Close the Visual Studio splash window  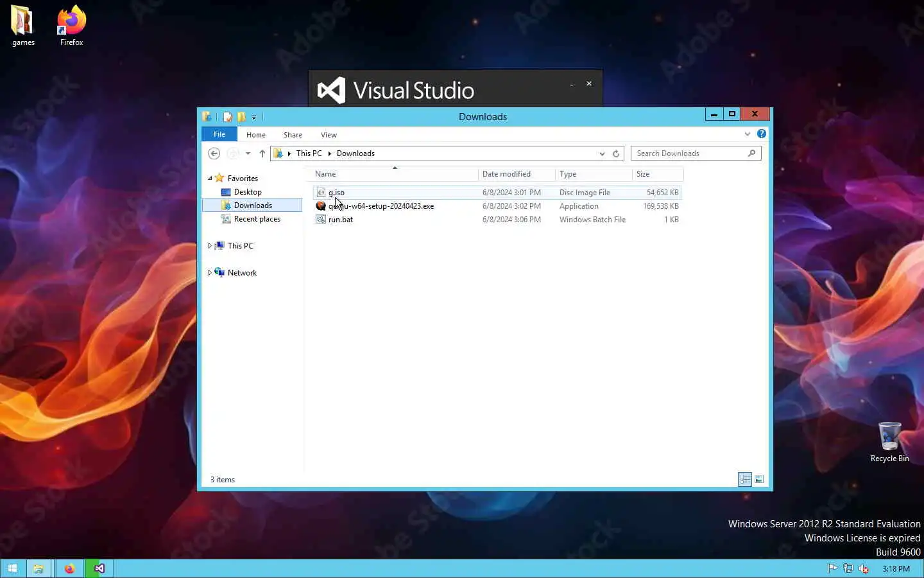(589, 83)
